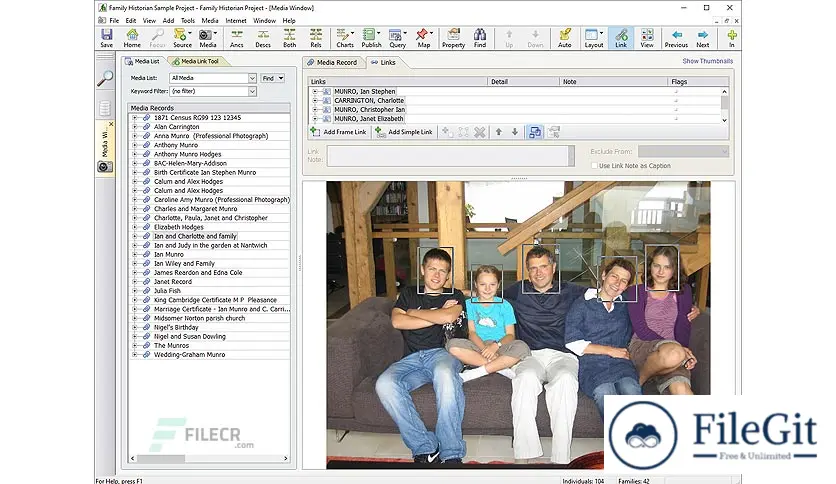
Task: Select Nigel's Birthday media record
Action: (176, 327)
